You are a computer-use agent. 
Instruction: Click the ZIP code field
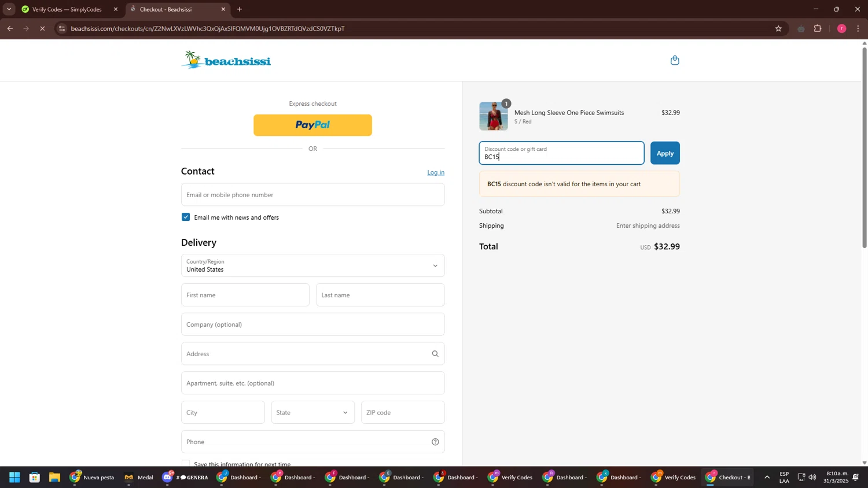403,413
